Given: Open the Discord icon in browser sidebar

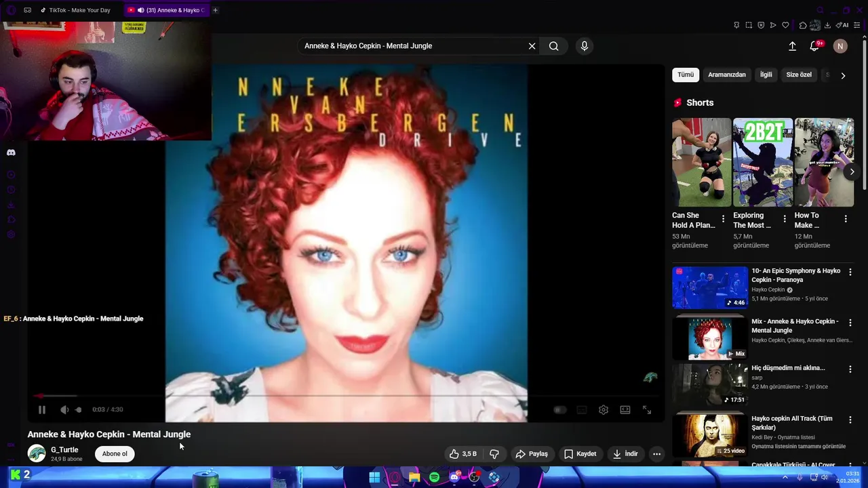Looking at the screenshot, I should tap(11, 152).
